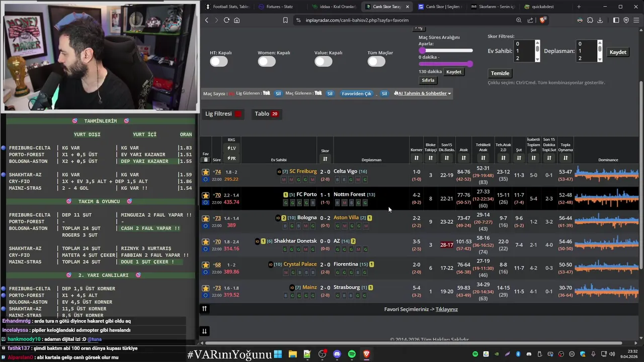Click Kaydet beside Deplasman score list
Image resolution: width=644 pixels, height=362 pixels.
coord(618,52)
